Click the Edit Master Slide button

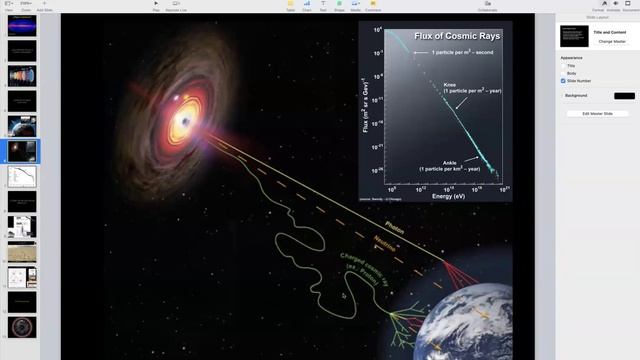point(597,113)
